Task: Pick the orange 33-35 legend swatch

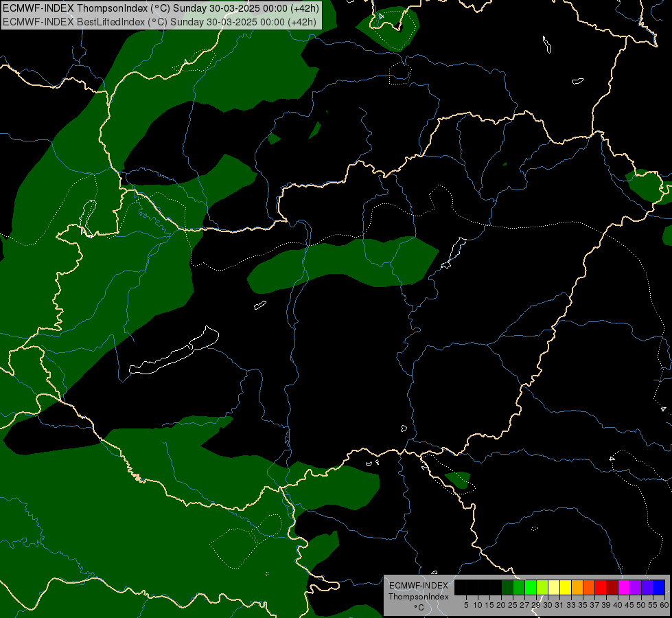Action: coord(577,587)
